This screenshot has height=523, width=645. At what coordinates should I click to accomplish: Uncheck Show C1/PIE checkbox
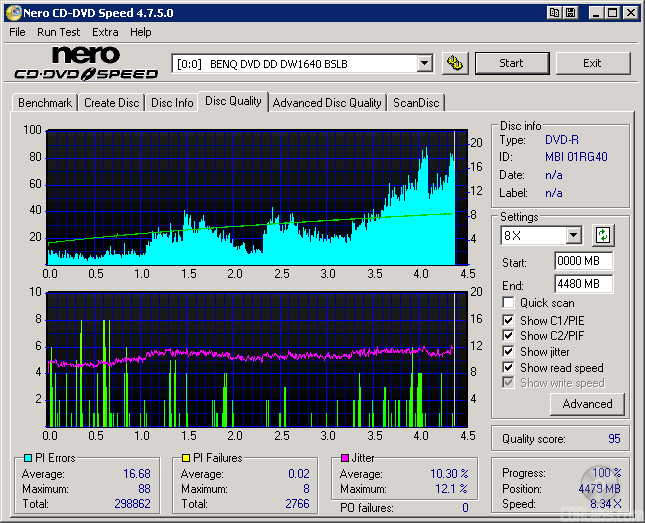(x=509, y=320)
